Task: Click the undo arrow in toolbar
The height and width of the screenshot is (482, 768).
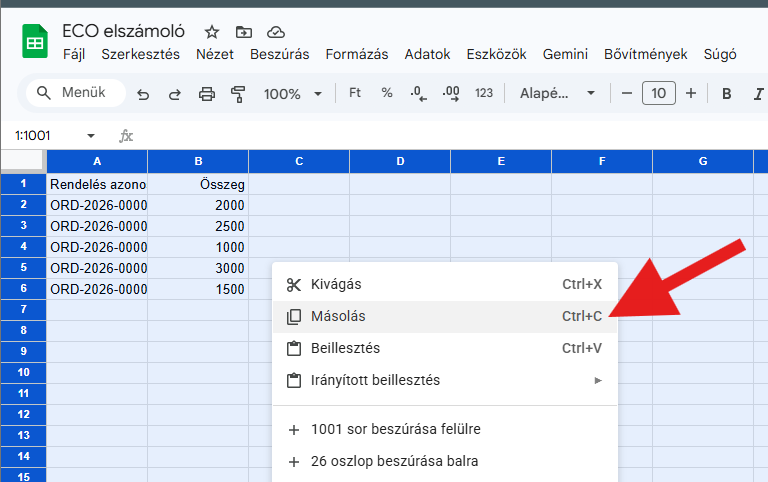Action: pyautogui.click(x=143, y=94)
